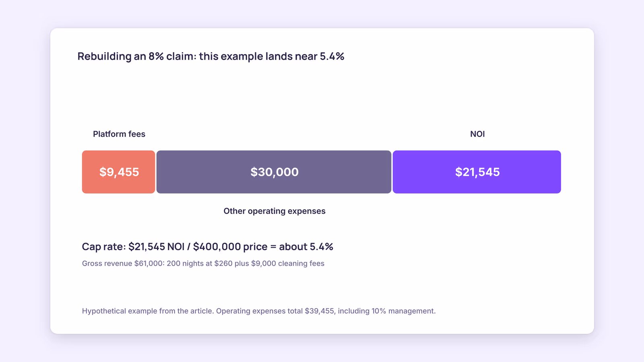Select the "Other operating expenses" label

[275, 211]
